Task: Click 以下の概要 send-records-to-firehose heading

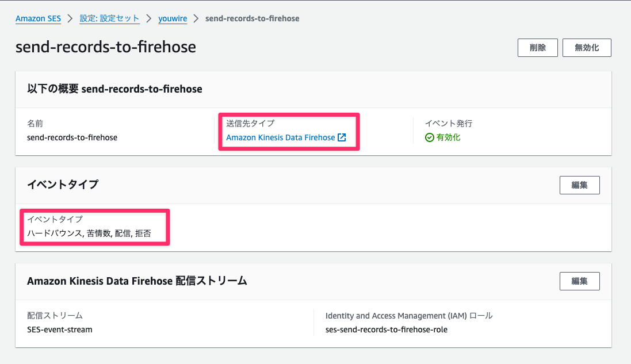Action: pos(114,89)
